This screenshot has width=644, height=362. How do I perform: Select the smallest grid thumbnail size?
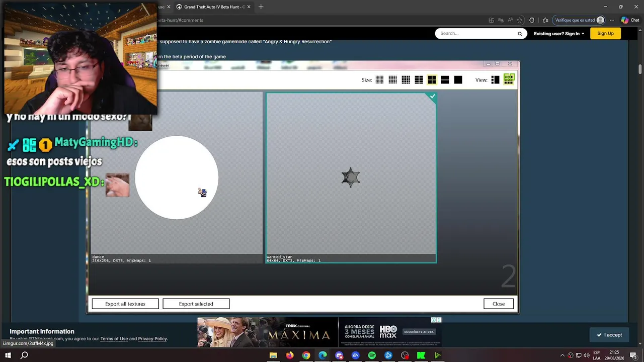click(x=379, y=80)
